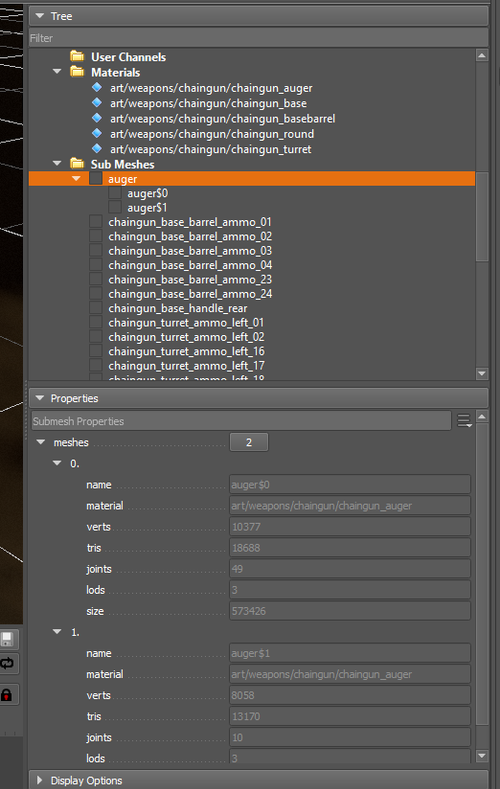Collapse the Tree panel
The width and height of the screenshot is (500, 789).
(x=40, y=16)
